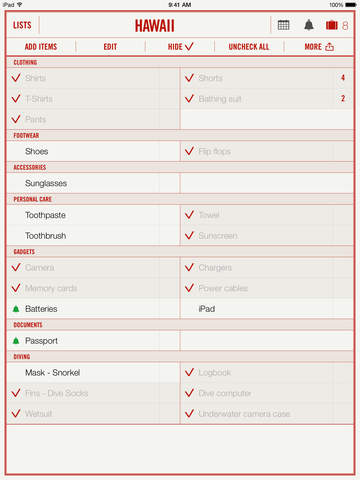Tap the green alert icon beside Batteries

tap(16, 309)
